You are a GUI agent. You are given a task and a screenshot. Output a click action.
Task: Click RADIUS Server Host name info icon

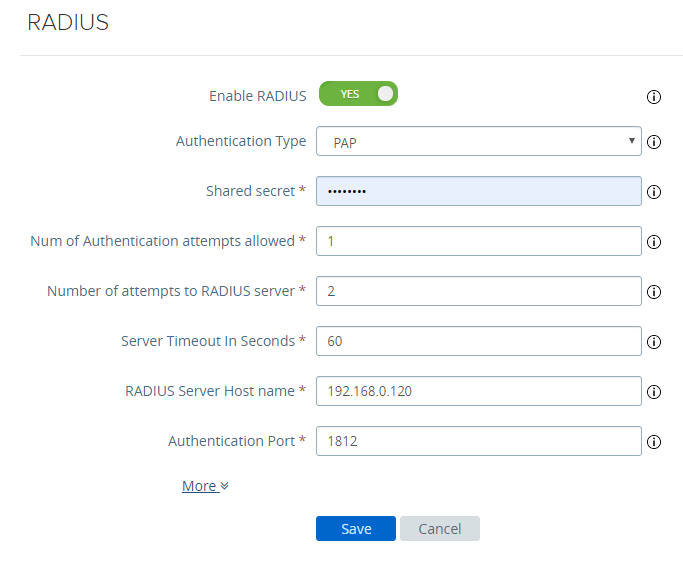pyautogui.click(x=654, y=392)
